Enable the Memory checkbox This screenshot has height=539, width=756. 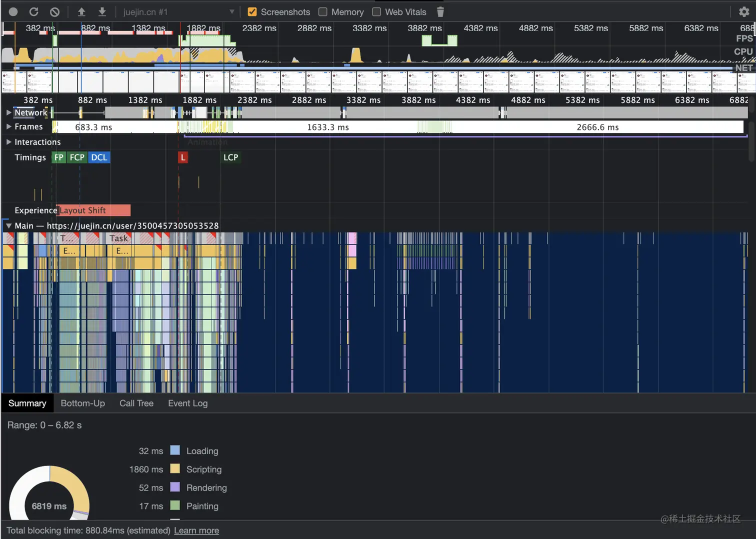323,12
